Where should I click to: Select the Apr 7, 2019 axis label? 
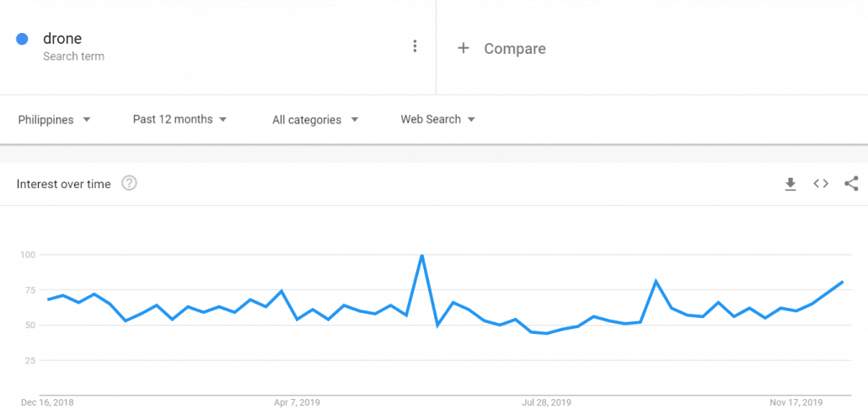pyautogui.click(x=297, y=402)
